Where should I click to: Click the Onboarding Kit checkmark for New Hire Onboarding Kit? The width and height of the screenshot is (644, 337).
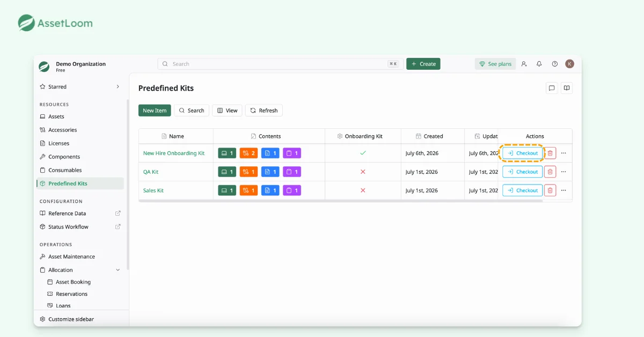[363, 153]
